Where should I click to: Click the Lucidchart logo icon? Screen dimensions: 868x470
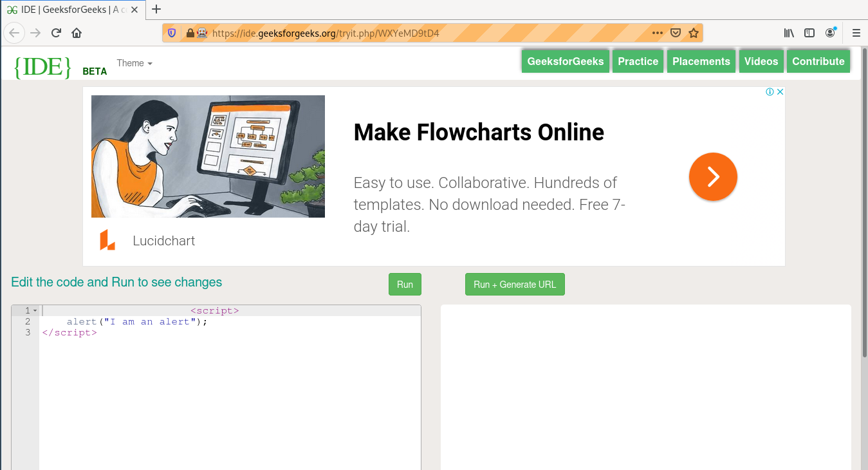pyautogui.click(x=107, y=240)
